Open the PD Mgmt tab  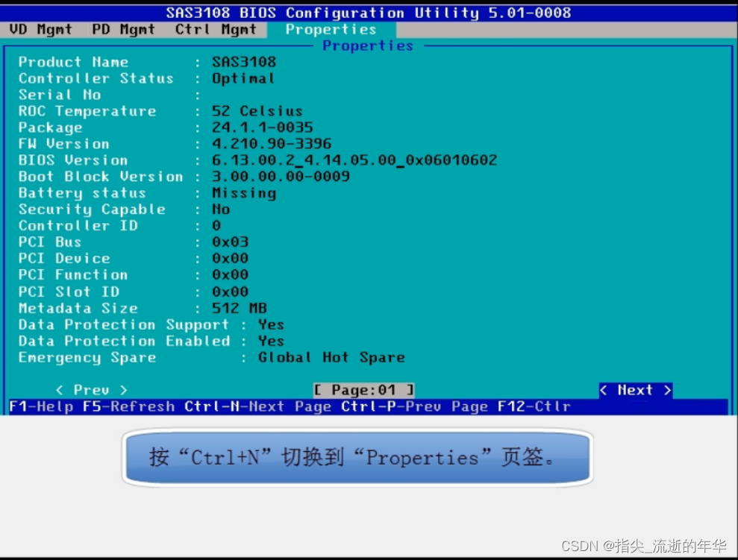tap(123, 30)
